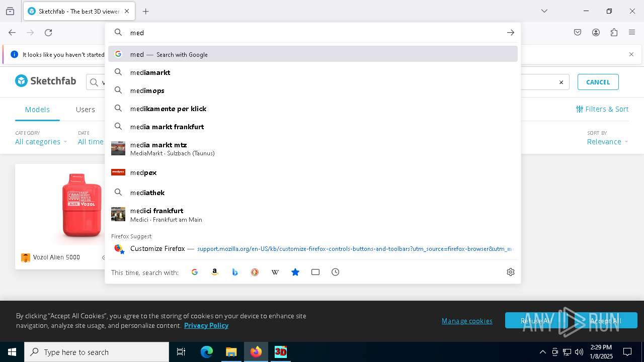
Task: Choose the mediamarkt suggestion
Action: (313, 72)
